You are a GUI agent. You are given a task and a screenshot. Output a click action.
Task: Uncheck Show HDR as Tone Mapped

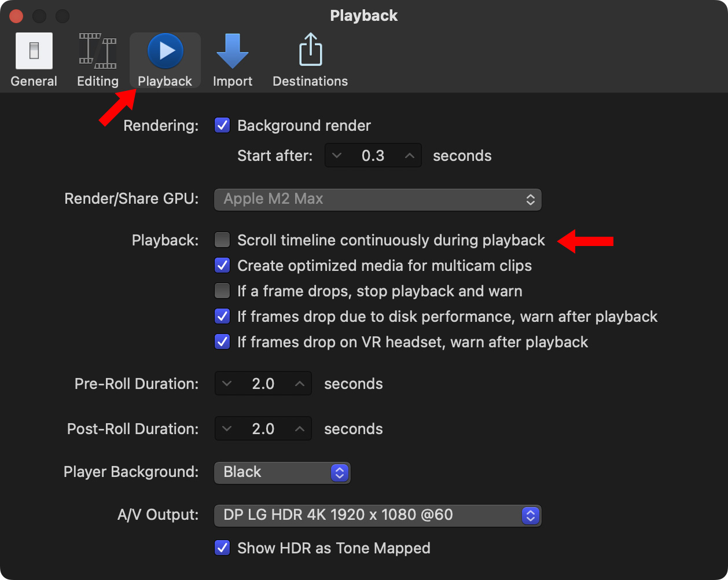coord(222,548)
